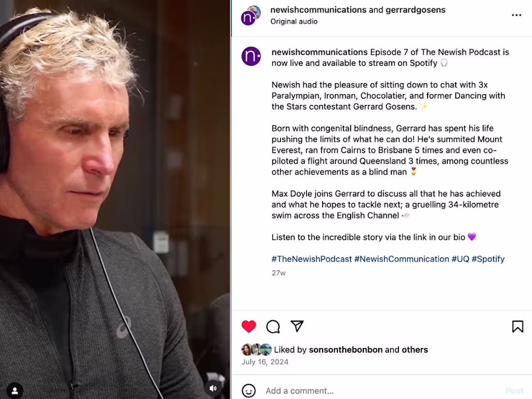Save post with bookmark icon
Viewport: 532px width, 399px height.
pos(517,326)
